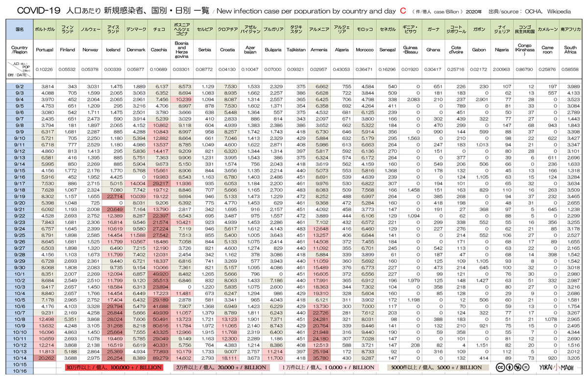Select the Portugal column header
The width and height of the screenshot is (588, 378).
click(44, 50)
